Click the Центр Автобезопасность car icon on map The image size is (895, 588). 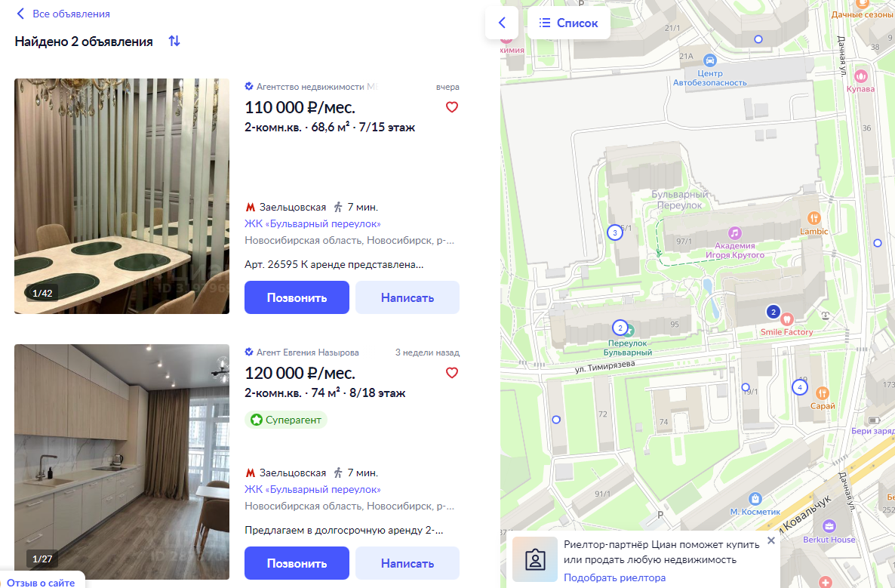[x=709, y=60]
